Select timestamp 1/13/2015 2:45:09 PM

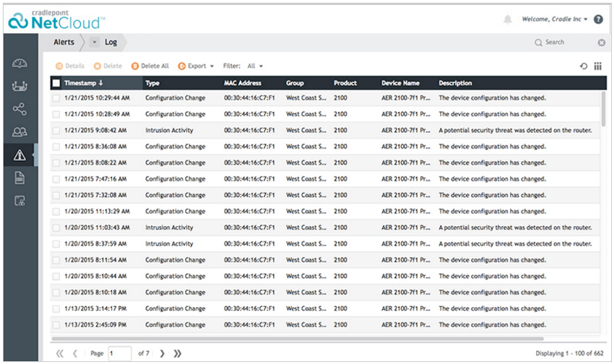point(95,325)
